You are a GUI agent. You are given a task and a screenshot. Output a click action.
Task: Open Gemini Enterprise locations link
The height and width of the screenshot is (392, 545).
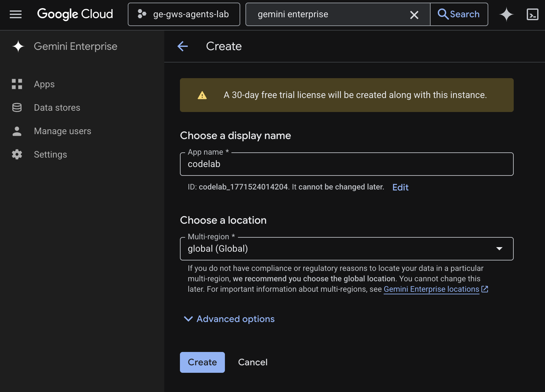(x=431, y=289)
